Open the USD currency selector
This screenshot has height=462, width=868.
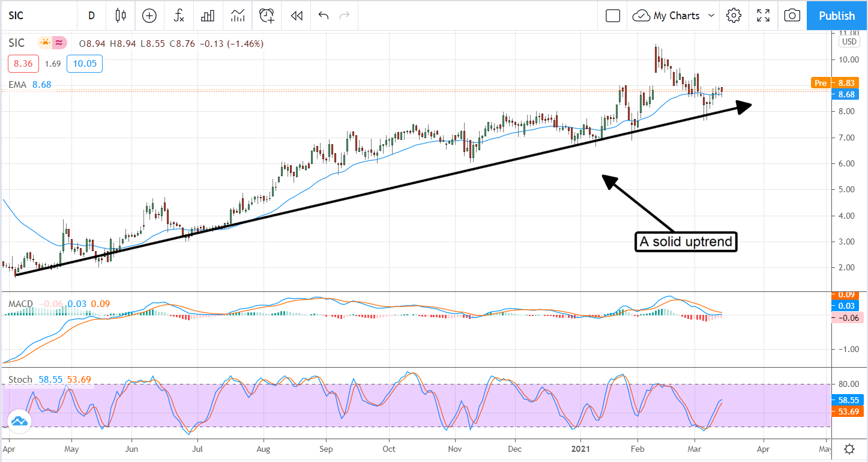849,41
